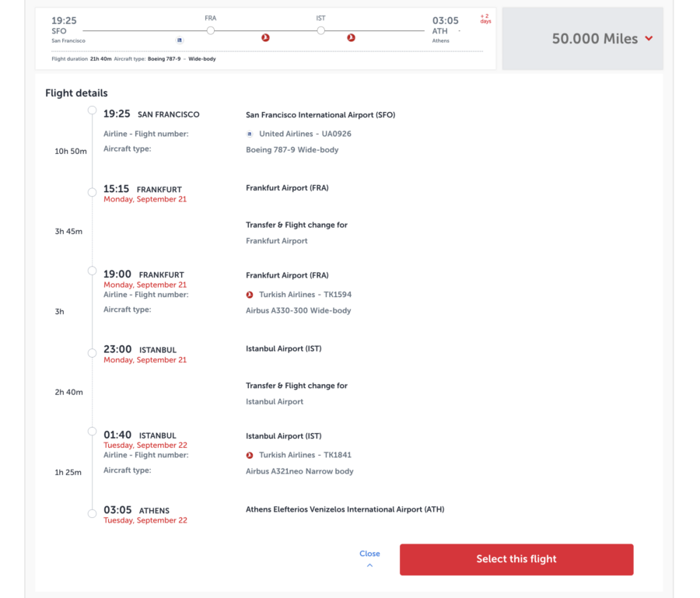The height and width of the screenshot is (598, 700).
Task: Click the Turkish Airlines - TK1594 text
Action: (x=306, y=295)
